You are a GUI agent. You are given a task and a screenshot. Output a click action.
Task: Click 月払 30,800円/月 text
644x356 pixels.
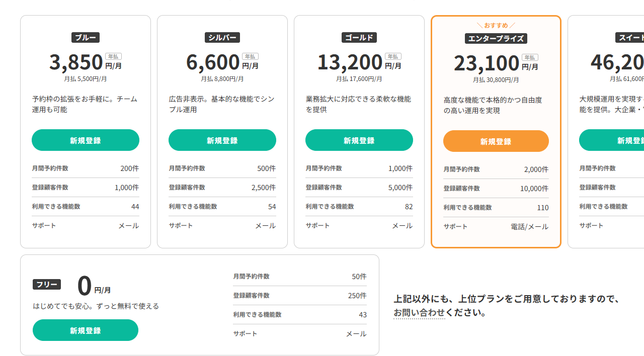(496, 80)
